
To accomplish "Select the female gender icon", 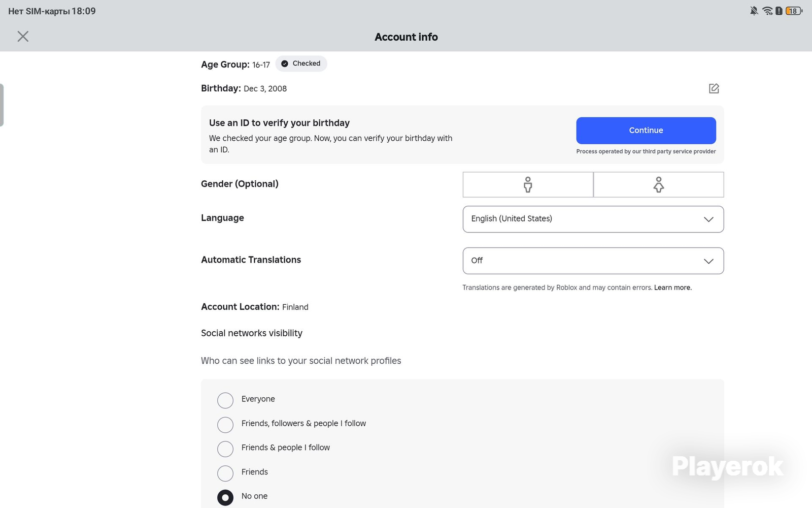I will (659, 184).
